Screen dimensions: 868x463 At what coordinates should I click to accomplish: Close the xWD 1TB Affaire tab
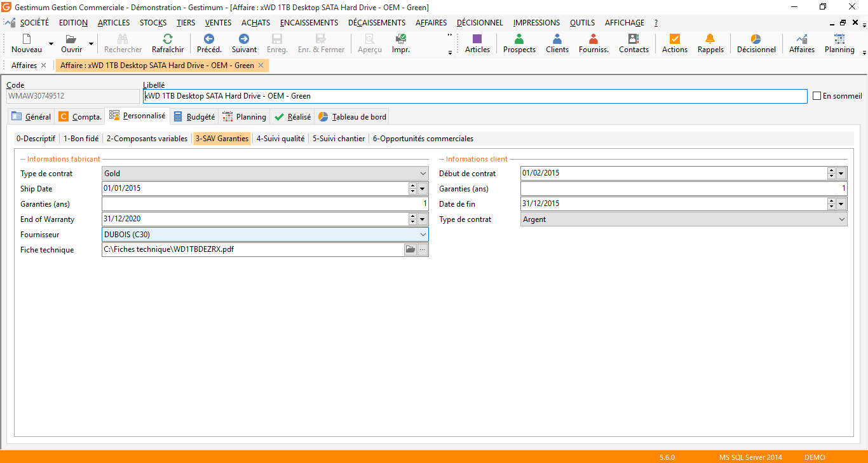coord(261,66)
